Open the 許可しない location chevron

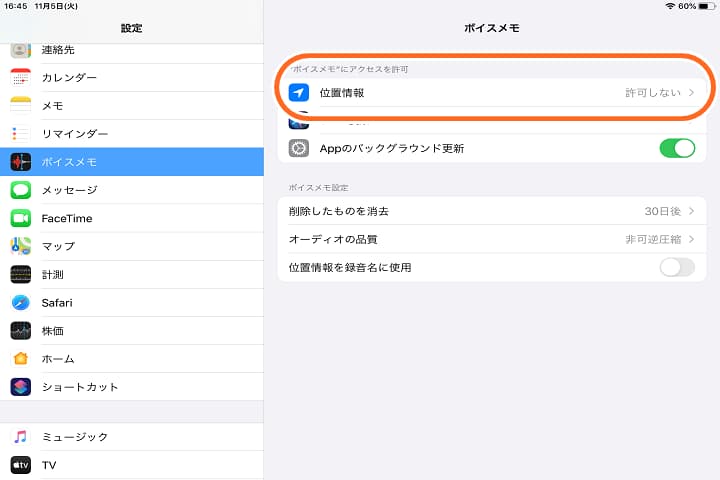click(x=691, y=93)
